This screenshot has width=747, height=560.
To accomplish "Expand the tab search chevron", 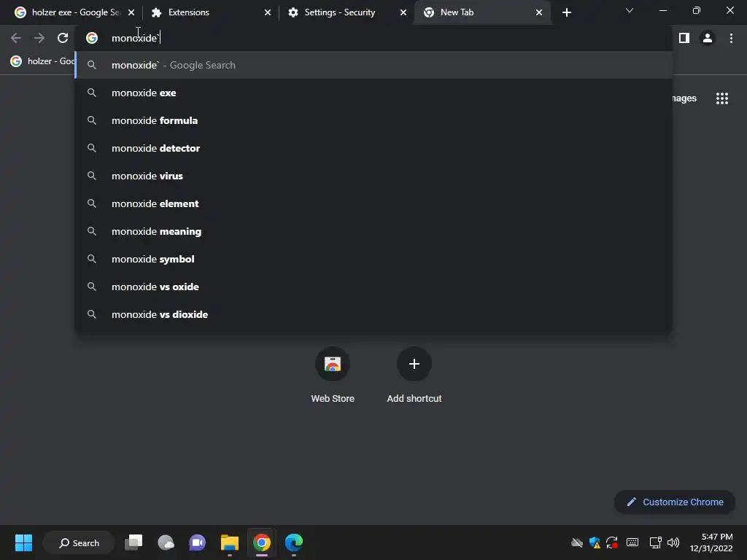I will point(630,10).
